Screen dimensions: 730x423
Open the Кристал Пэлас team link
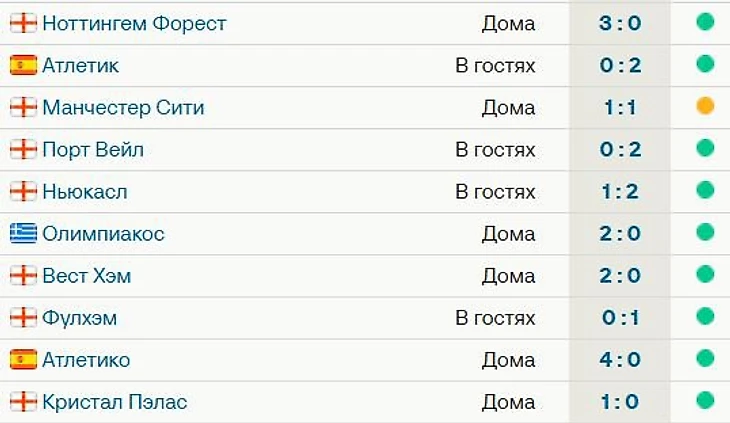pos(115,402)
